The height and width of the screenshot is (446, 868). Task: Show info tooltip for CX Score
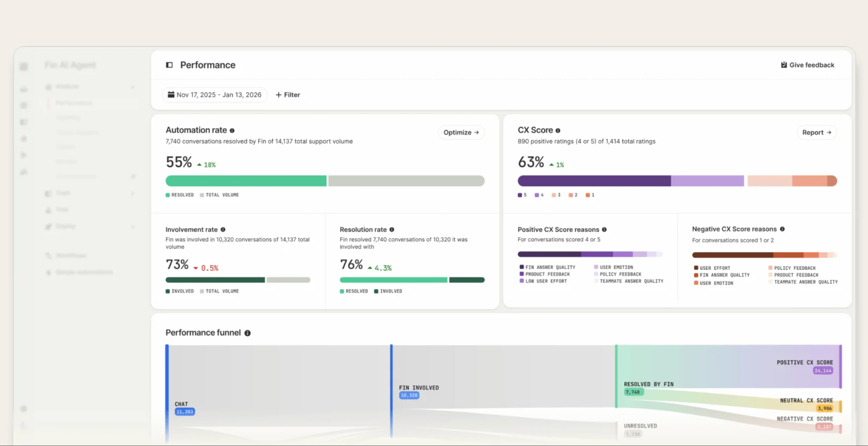(558, 131)
